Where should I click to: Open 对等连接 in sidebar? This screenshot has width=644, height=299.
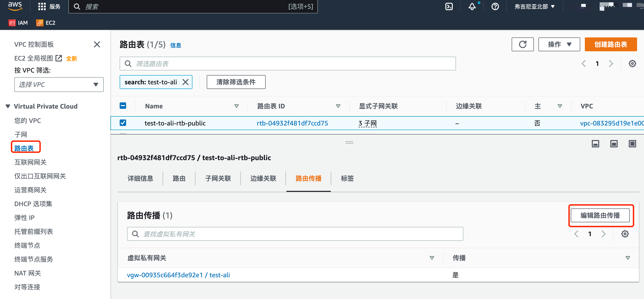pyautogui.click(x=27, y=287)
